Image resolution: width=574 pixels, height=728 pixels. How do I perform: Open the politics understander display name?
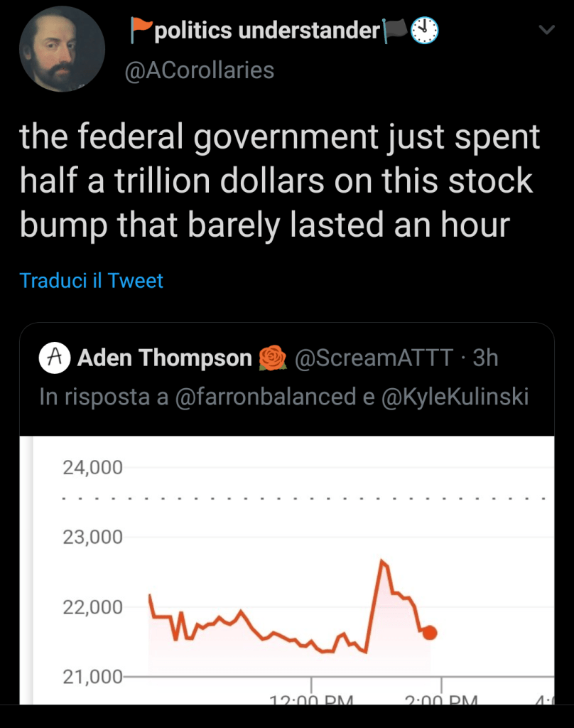coord(267,30)
